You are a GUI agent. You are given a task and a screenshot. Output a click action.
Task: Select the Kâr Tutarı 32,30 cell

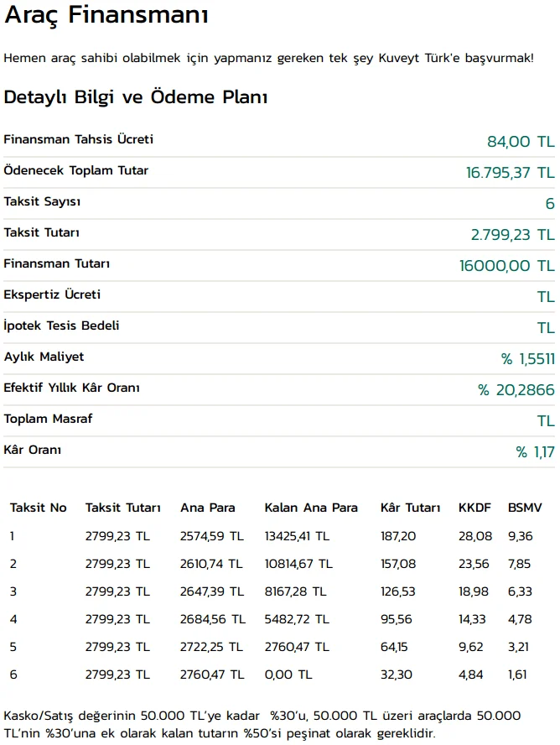coord(397,675)
